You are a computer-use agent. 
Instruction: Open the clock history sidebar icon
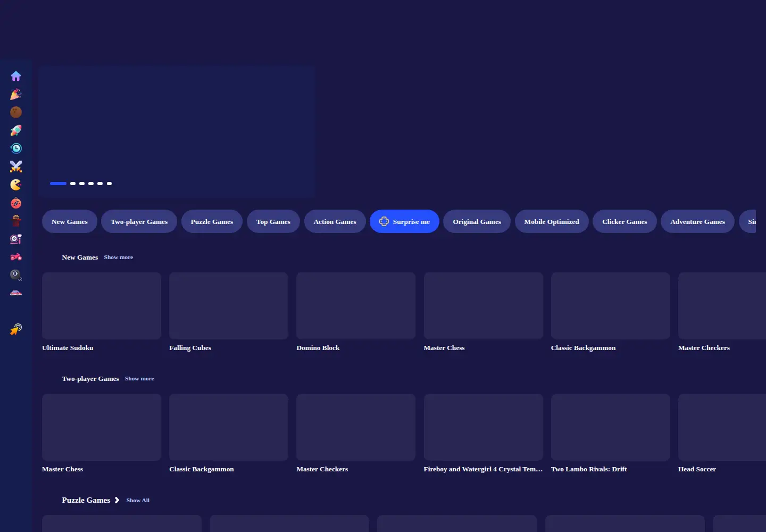pyautogui.click(x=16, y=148)
